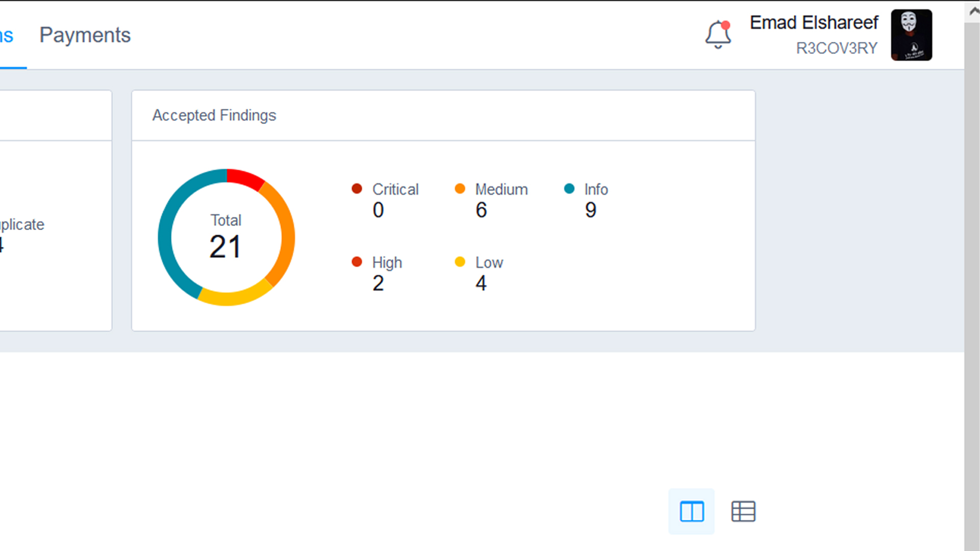Viewport: 980px width, 551px height.
Task: Switch to table view layout
Action: click(x=744, y=511)
